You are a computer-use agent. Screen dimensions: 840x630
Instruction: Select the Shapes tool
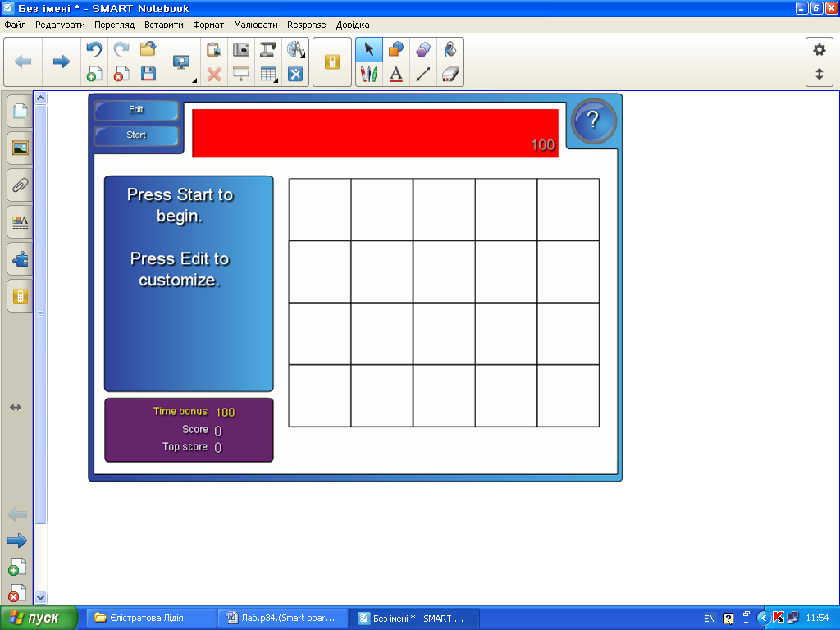pos(396,50)
